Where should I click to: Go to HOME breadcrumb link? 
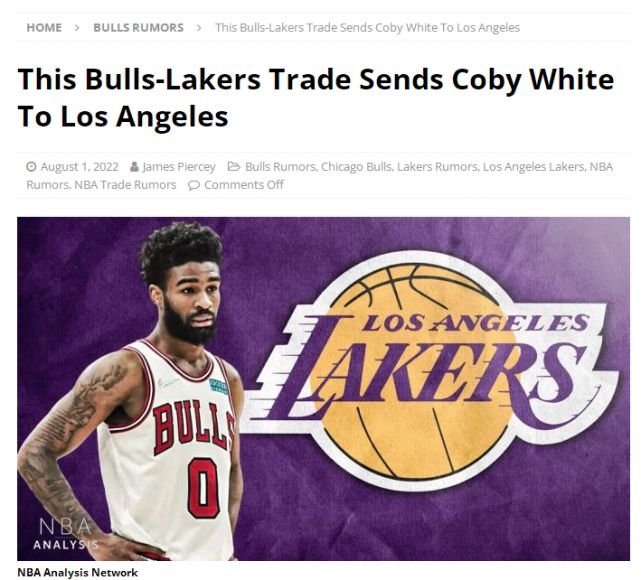[44, 28]
